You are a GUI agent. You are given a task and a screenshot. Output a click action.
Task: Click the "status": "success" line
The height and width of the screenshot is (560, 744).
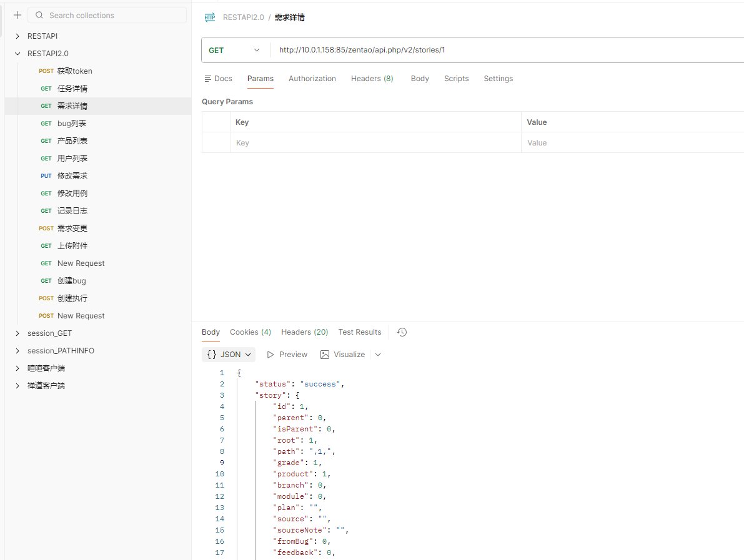pyautogui.click(x=299, y=384)
